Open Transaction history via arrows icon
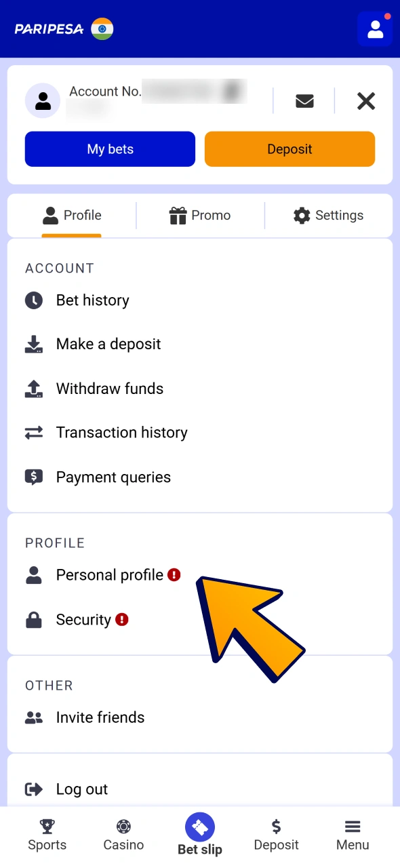The image size is (400, 868). coord(34,433)
